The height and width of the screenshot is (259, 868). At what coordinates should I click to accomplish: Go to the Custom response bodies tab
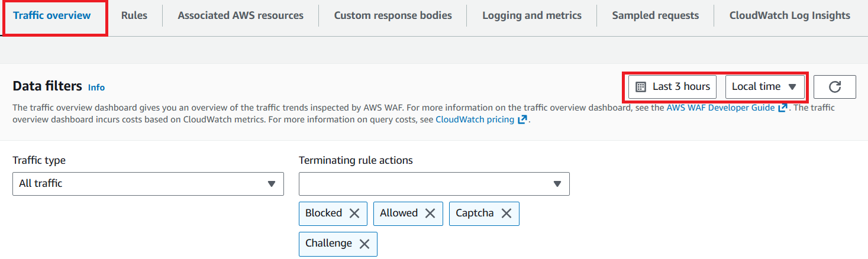pos(393,15)
